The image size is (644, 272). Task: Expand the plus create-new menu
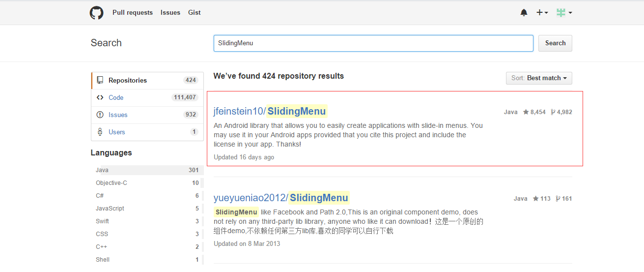pyautogui.click(x=542, y=13)
